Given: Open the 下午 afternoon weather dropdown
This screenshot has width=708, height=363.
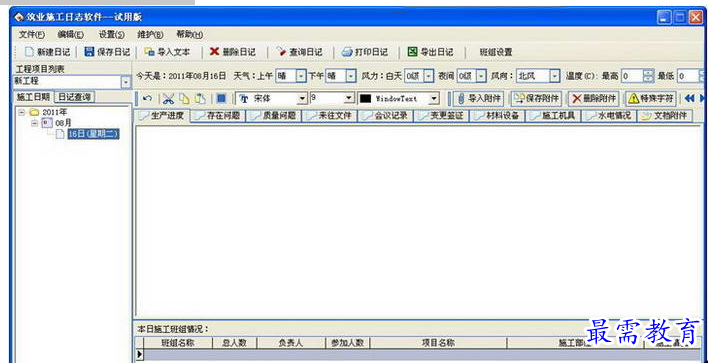Looking at the screenshot, I should click(351, 76).
